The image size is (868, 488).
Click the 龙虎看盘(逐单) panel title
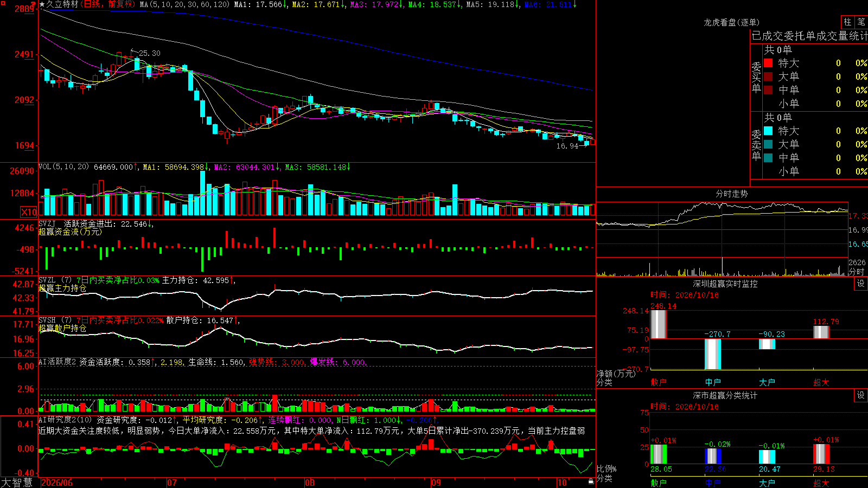732,22
